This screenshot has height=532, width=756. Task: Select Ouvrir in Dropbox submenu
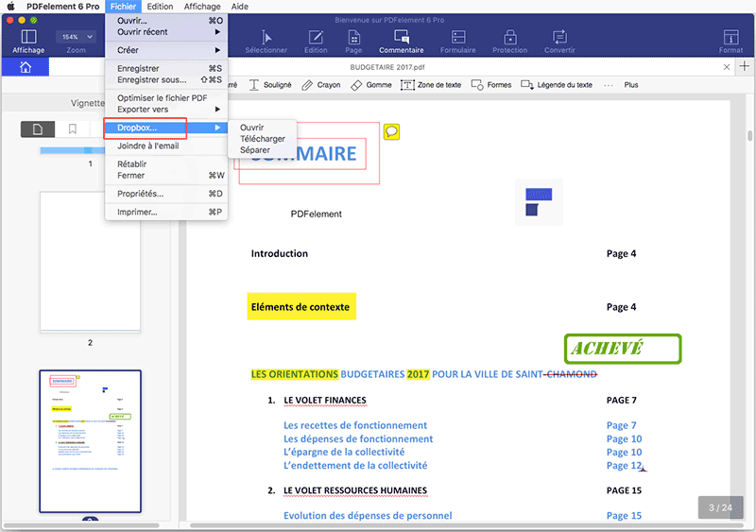(263, 128)
